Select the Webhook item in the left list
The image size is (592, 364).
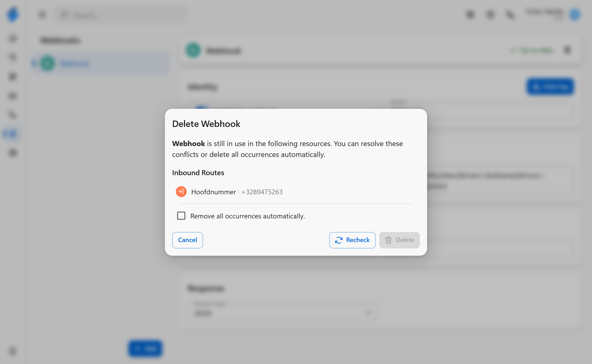(101, 63)
